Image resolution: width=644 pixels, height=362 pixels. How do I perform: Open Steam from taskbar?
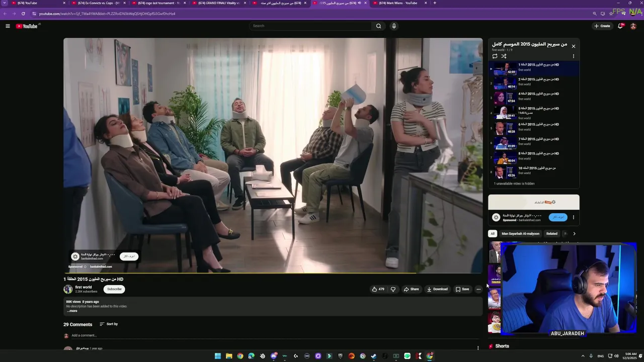pyautogui.click(x=374, y=356)
